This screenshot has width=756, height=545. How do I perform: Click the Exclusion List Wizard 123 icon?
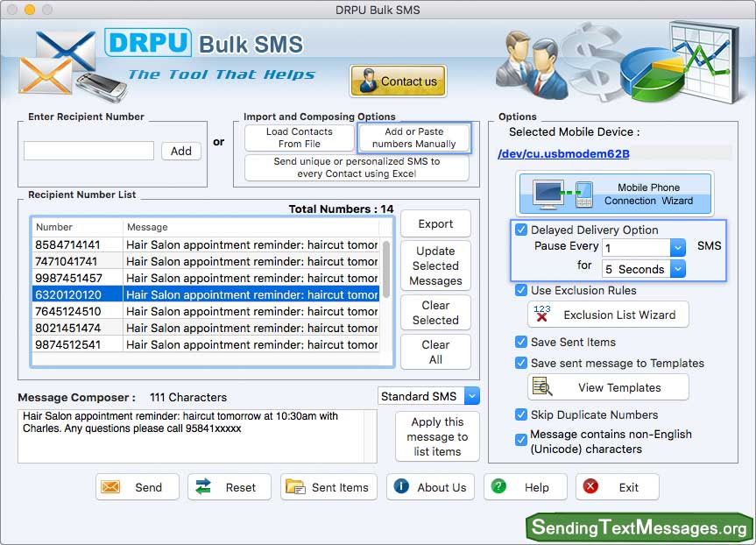[x=542, y=314]
